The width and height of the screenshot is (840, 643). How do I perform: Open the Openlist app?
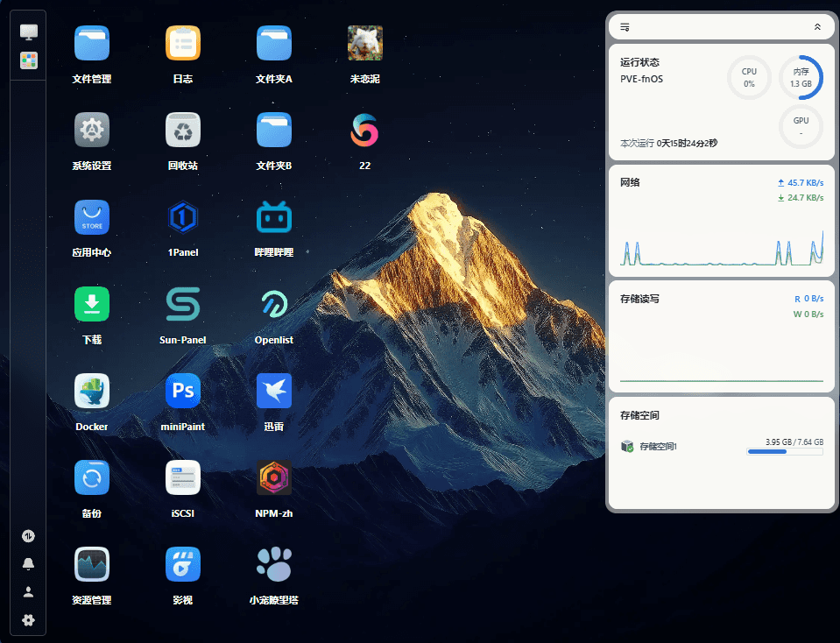[274, 304]
